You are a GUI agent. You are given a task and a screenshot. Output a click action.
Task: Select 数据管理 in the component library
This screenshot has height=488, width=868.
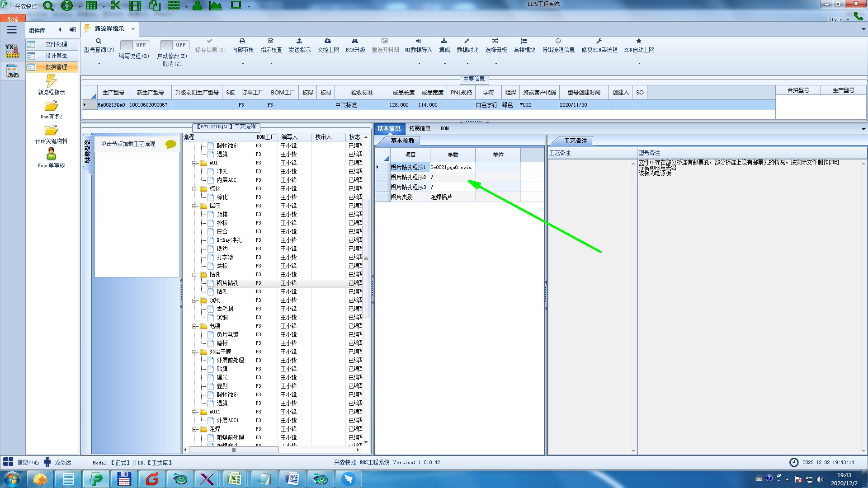pos(56,67)
